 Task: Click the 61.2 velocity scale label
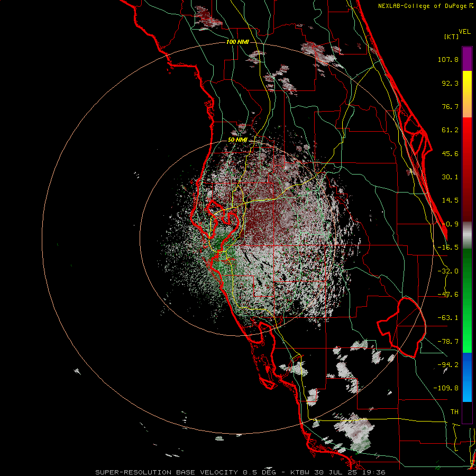(450, 130)
